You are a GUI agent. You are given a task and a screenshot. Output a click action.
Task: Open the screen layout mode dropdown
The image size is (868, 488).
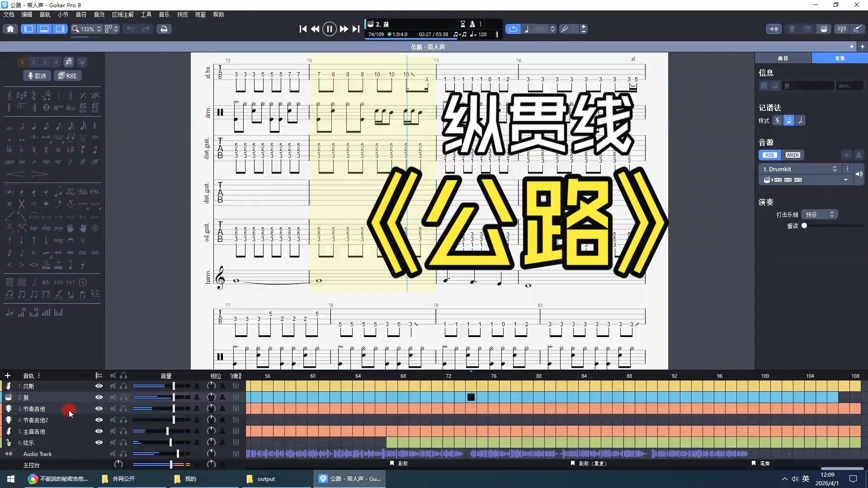click(x=112, y=29)
